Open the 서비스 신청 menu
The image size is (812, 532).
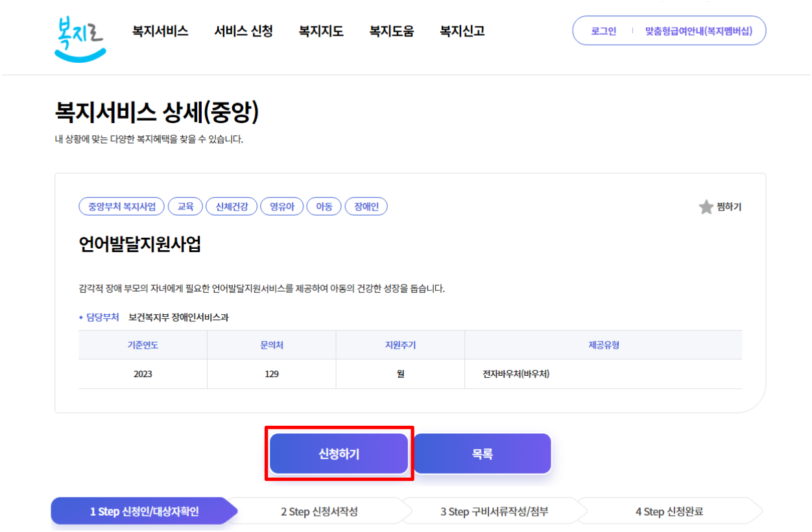pos(243,30)
